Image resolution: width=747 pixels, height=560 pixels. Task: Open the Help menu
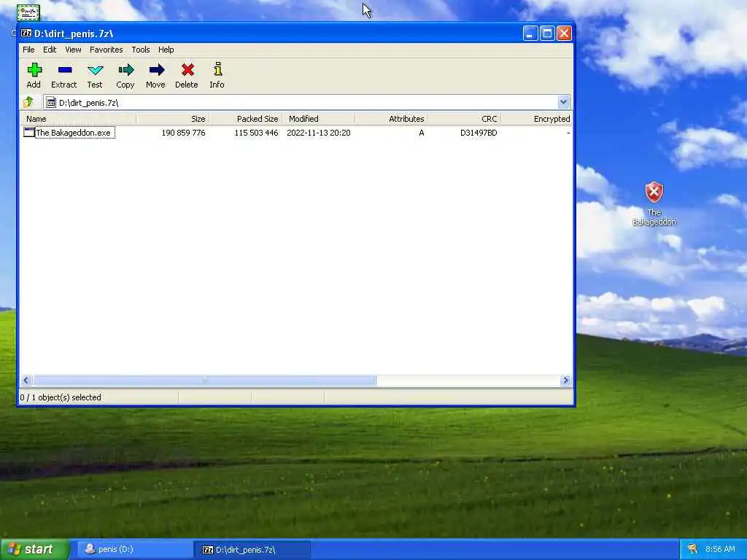pyautogui.click(x=166, y=50)
